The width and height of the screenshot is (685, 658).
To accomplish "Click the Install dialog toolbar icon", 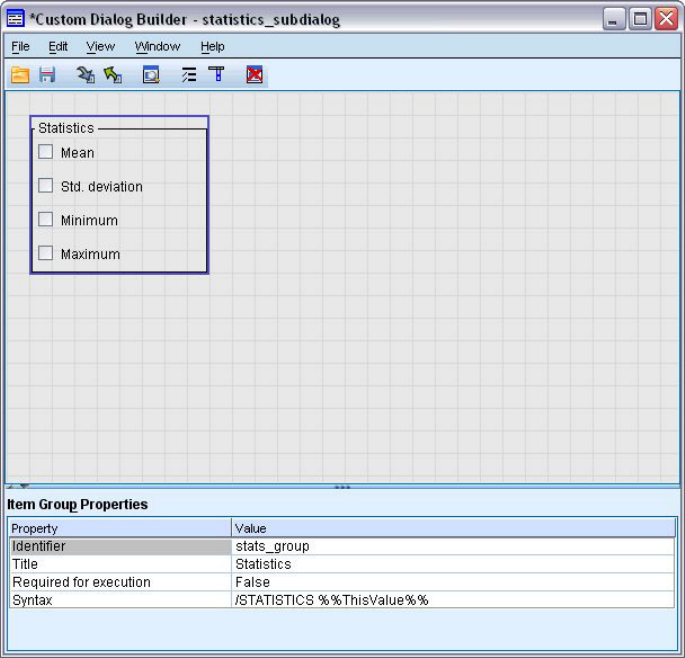I will click(85, 75).
